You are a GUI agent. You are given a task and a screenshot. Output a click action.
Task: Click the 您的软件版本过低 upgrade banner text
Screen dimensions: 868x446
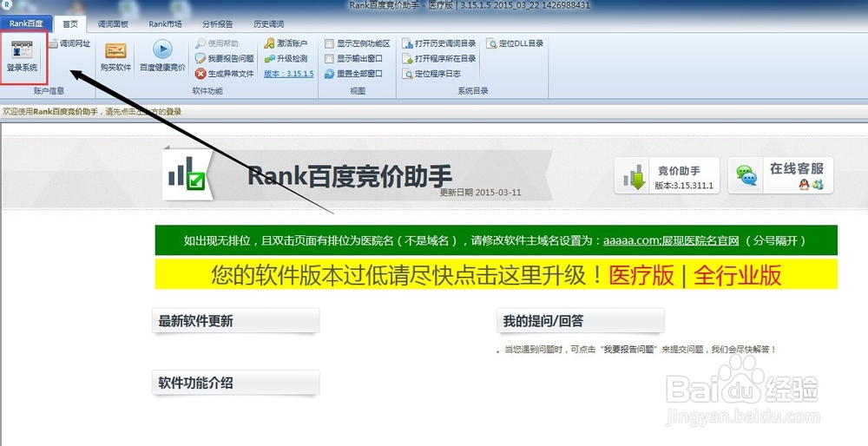coord(407,275)
